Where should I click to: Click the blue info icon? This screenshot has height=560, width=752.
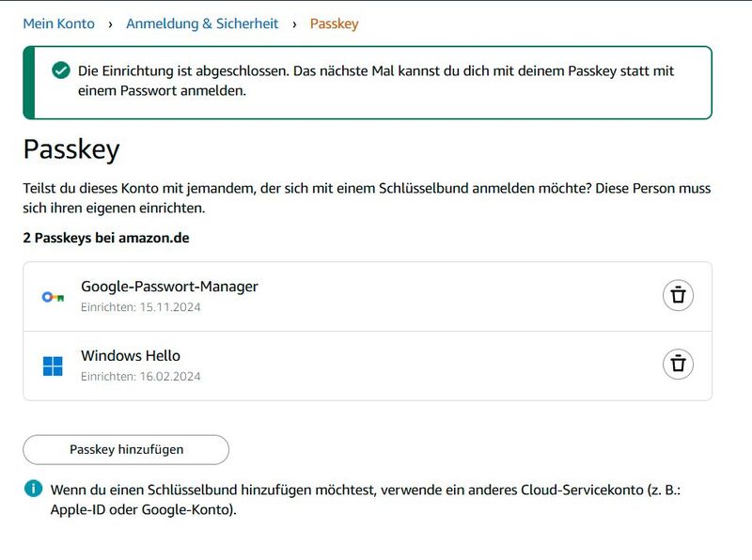(x=33, y=489)
